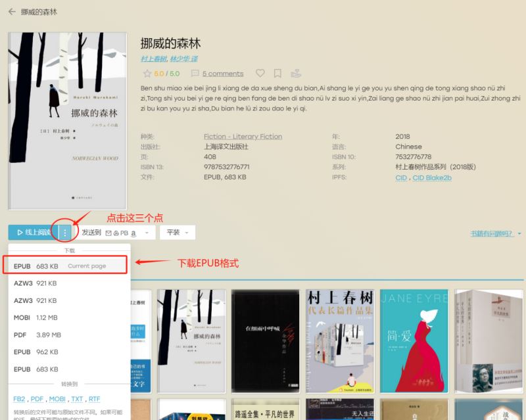Open the three-dot download options button
Image resolution: width=526 pixels, height=420 pixels.
[65, 232]
